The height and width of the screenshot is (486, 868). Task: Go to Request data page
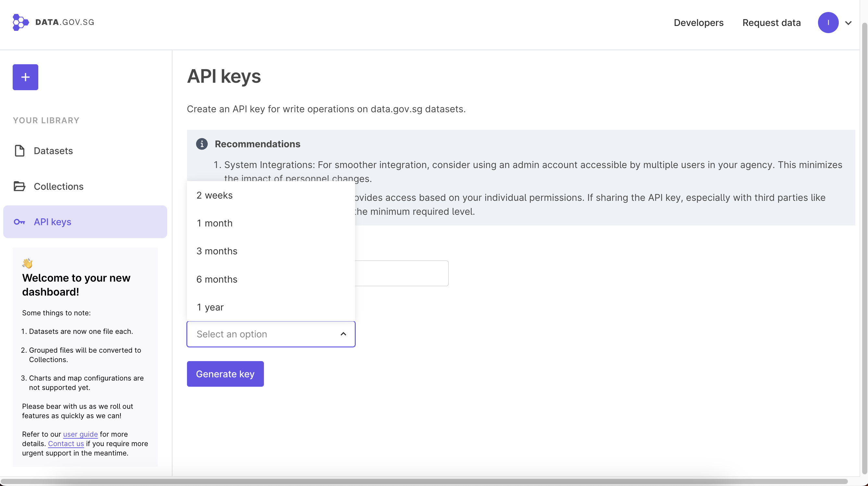click(771, 23)
